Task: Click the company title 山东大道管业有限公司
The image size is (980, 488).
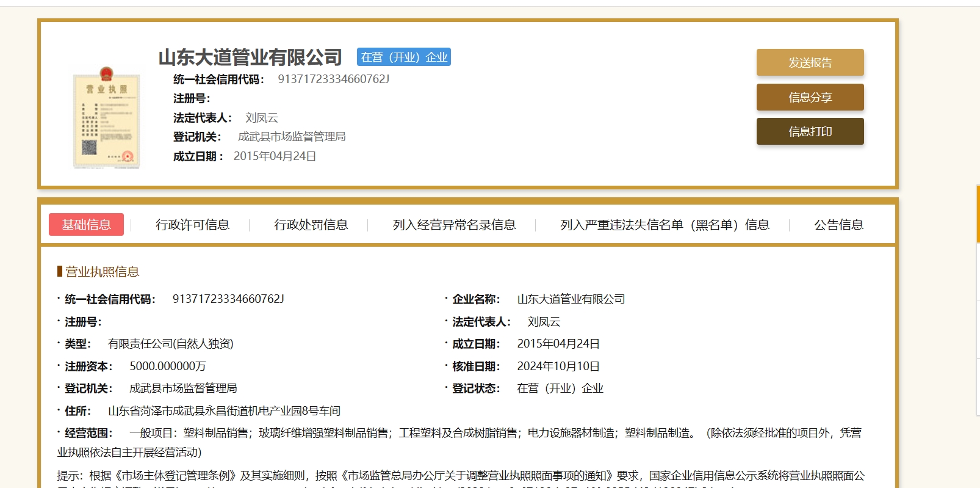Action: 250,57
